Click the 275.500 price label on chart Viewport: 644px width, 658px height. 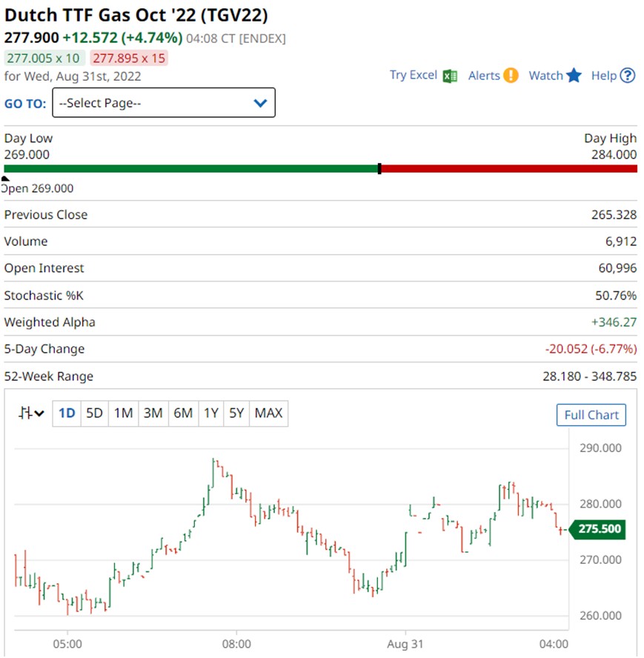pyautogui.click(x=600, y=530)
